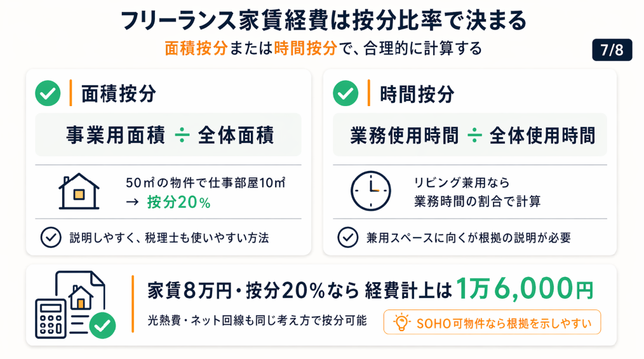Click the SOHO可物件なら根拠を示しやすい tip box

click(492, 323)
